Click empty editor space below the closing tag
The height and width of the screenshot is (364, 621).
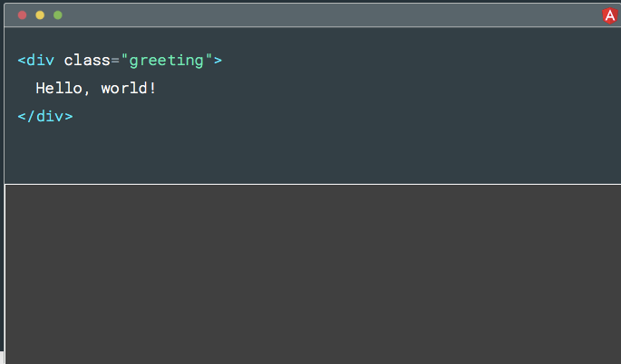(x=272, y=154)
